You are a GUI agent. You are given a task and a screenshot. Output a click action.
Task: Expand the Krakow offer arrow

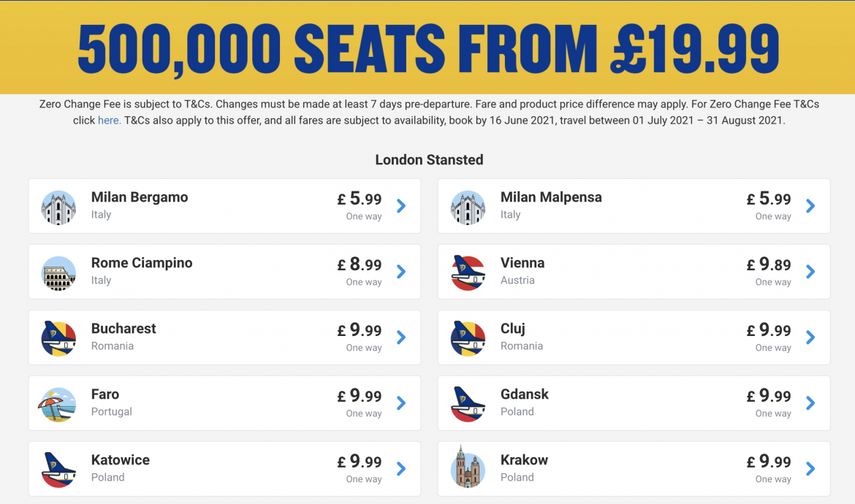point(810,469)
